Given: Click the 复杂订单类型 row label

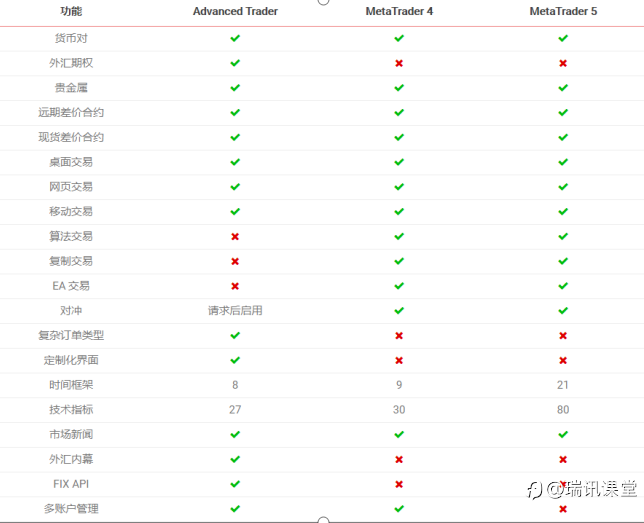Looking at the screenshot, I should tap(71, 335).
